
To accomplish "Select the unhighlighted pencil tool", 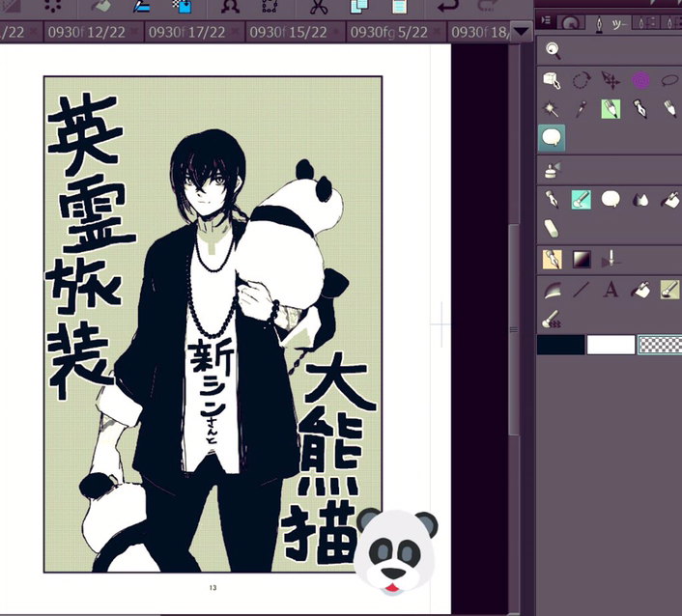I will click(670, 109).
